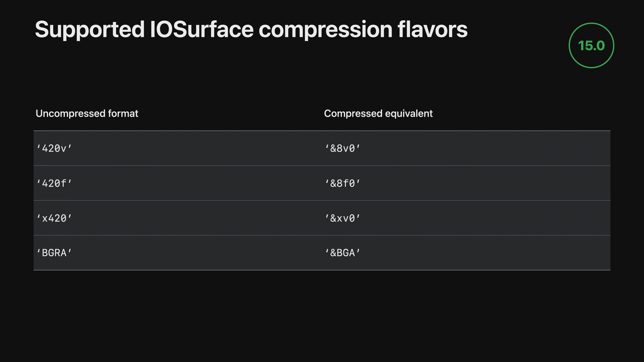
Task: Select the '&8f0' table cell
Action: 342,183
